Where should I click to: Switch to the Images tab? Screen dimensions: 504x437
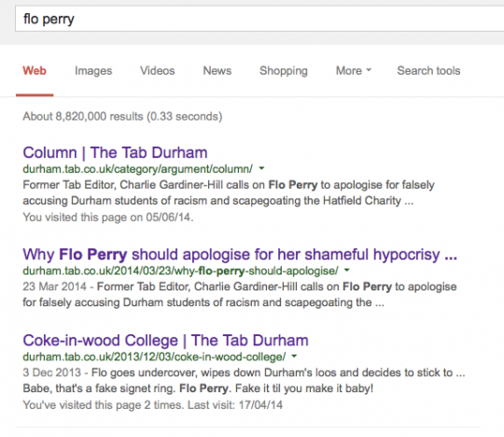coord(93,71)
